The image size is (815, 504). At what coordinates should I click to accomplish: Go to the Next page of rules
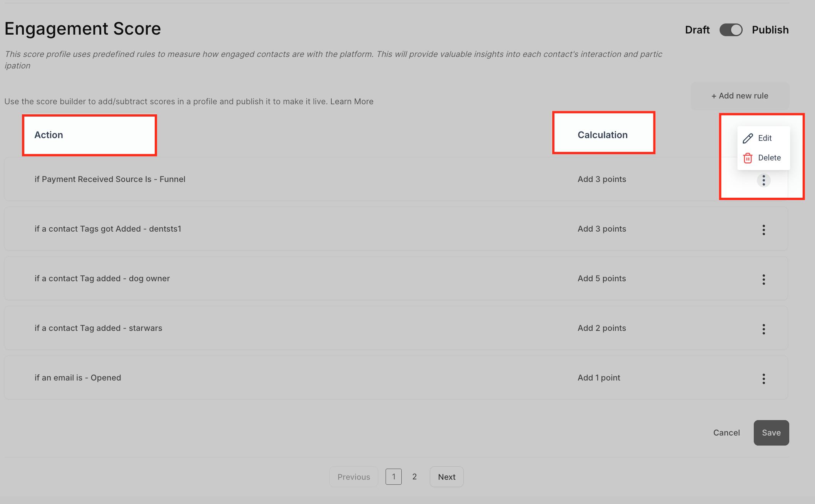pos(446,477)
